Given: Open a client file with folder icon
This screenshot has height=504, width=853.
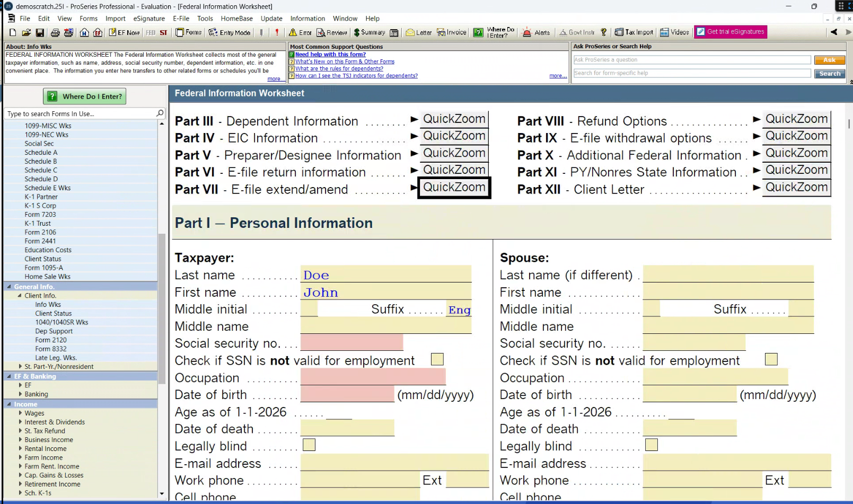Looking at the screenshot, I should coord(26,32).
